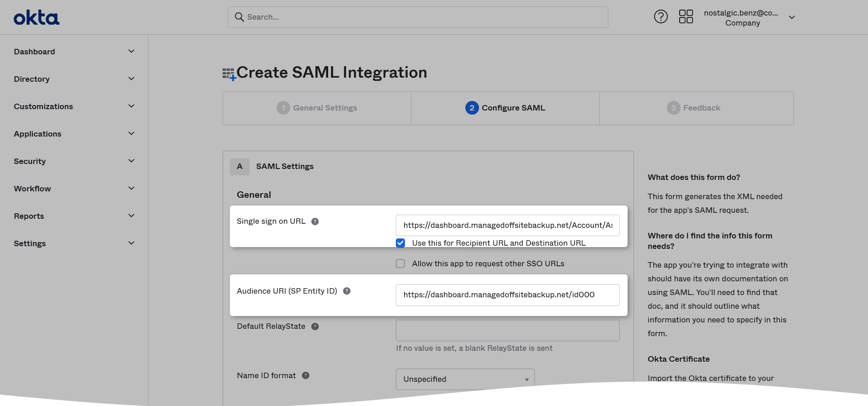This screenshot has height=406, width=868.
Task: Open Dashboard in the sidebar
Action: pyautogui.click(x=34, y=52)
